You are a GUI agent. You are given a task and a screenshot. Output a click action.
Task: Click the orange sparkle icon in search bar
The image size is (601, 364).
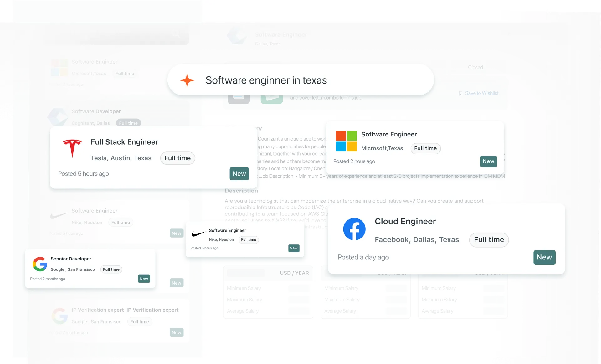click(x=187, y=80)
